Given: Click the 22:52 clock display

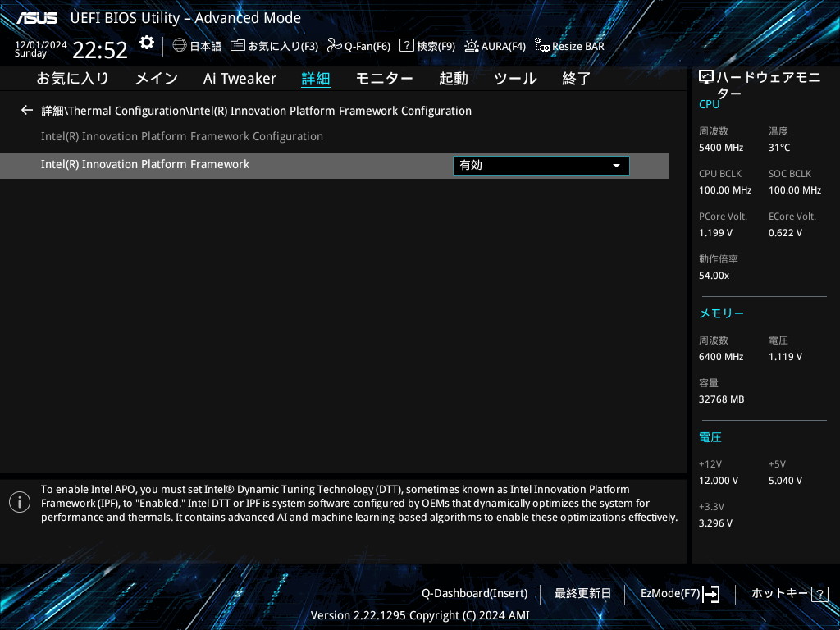Looking at the screenshot, I should (100, 50).
